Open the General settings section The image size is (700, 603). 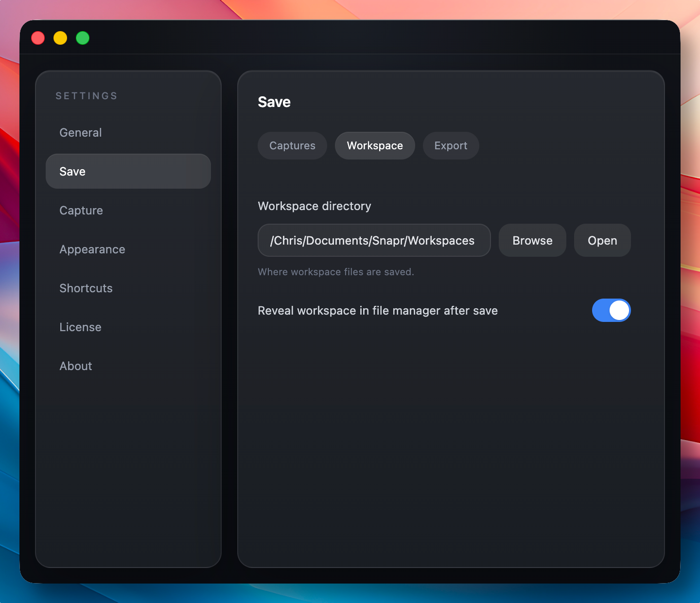[80, 132]
